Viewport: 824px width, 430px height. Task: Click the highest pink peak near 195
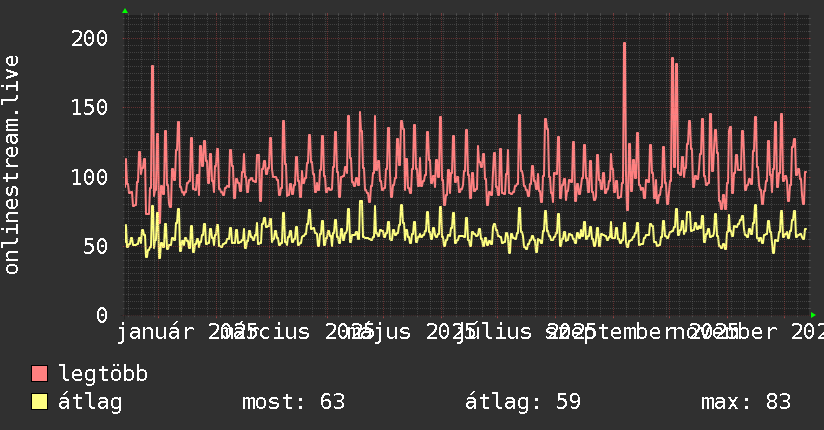[624, 44]
